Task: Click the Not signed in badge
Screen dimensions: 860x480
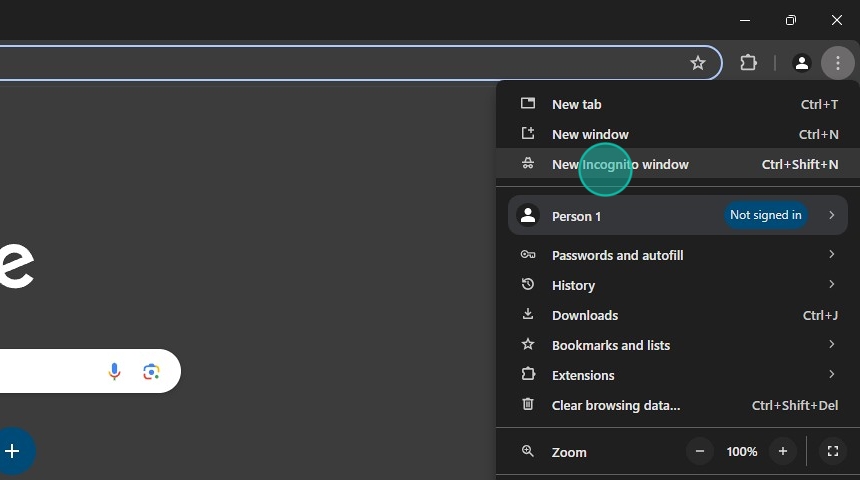Action: tap(766, 215)
